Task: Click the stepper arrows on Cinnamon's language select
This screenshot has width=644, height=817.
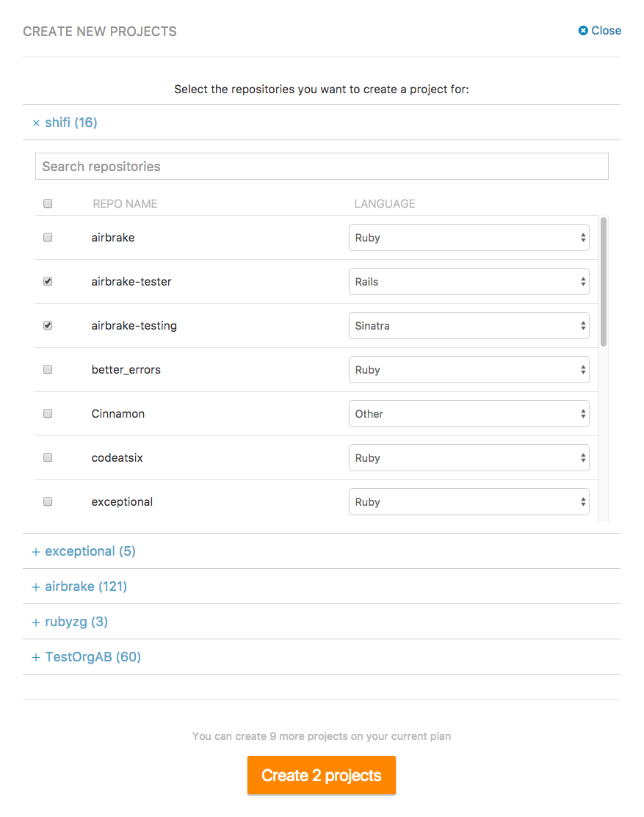Action: [x=583, y=414]
